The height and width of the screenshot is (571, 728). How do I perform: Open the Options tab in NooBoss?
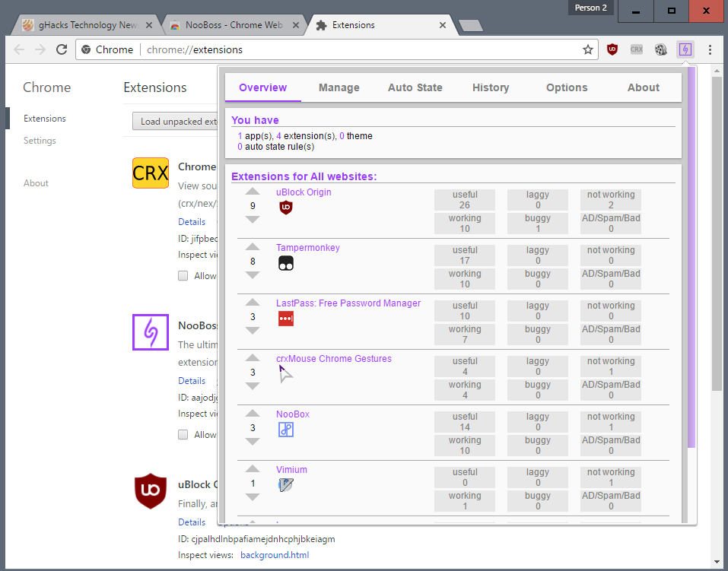tap(567, 87)
